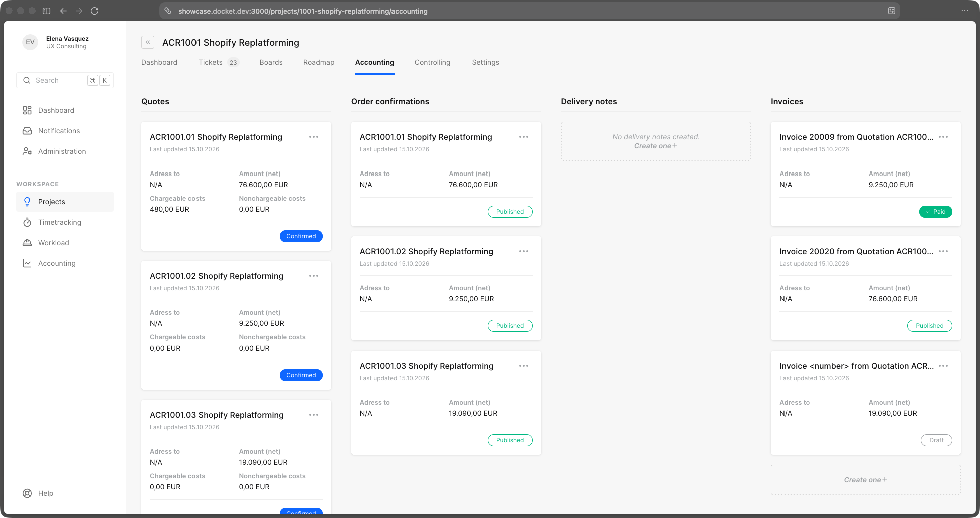Click Confirmed badge on quote ACR1001.01
980x518 pixels.
click(x=301, y=236)
